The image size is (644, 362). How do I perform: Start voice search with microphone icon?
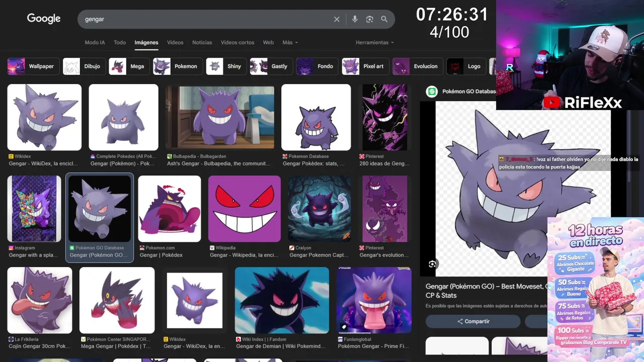click(355, 19)
